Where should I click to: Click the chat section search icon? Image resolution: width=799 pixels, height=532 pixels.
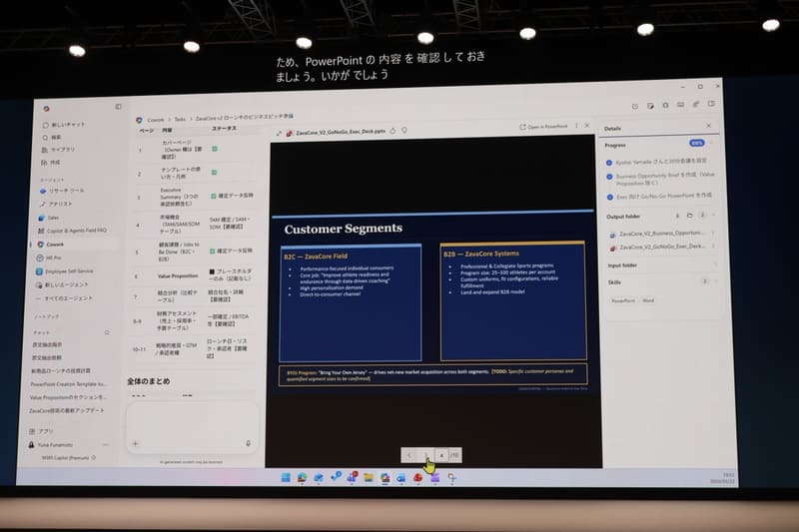(x=107, y=332)
